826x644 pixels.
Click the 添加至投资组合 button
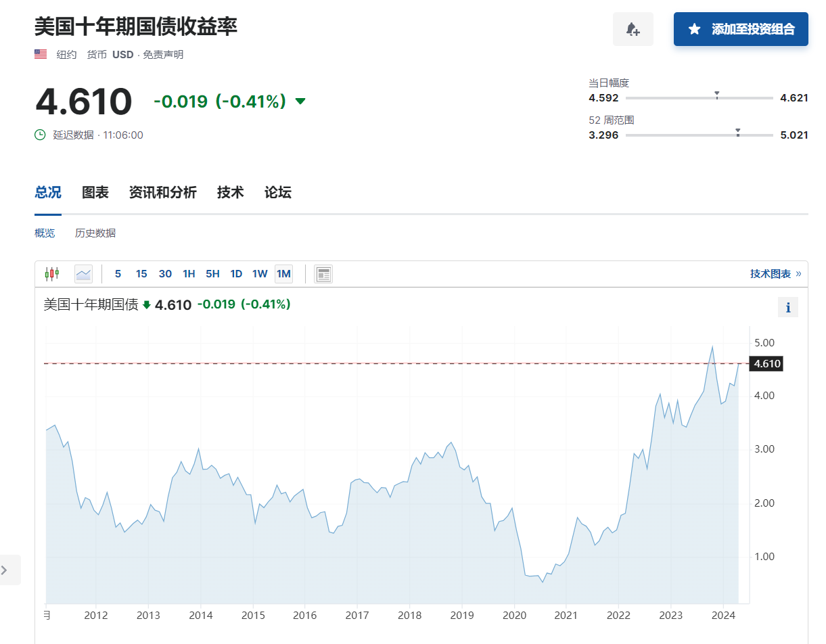pyautogui.click(x=741, y=29)
